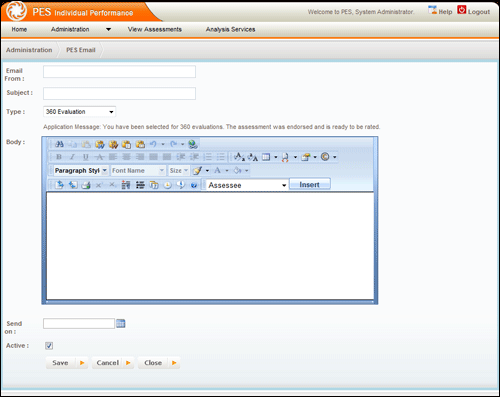Insert a numbered list
500x397 pixels.
(207, 157)
